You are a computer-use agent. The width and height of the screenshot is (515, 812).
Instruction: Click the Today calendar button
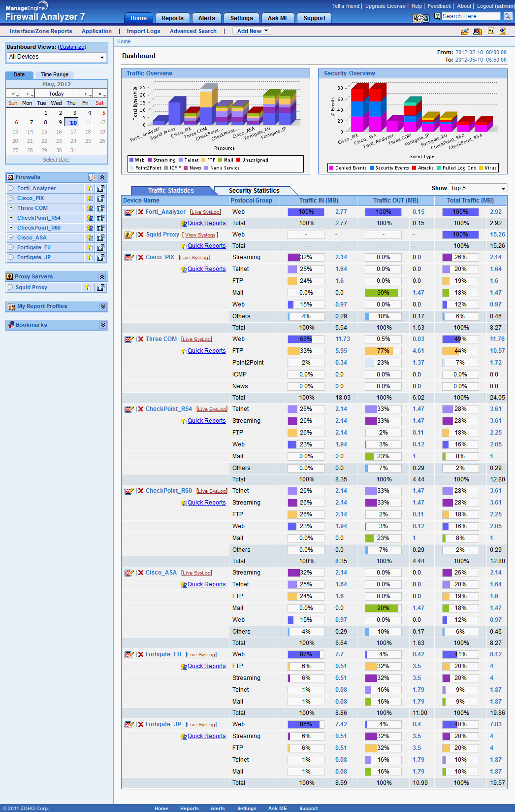coord(56,94)
